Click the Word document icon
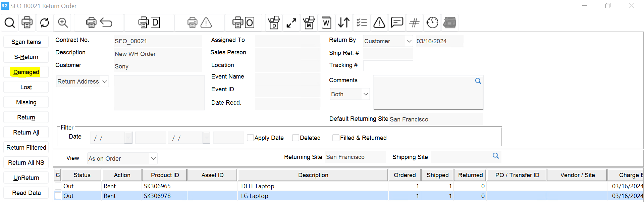 pyautogui.click(x=326, y=23)
